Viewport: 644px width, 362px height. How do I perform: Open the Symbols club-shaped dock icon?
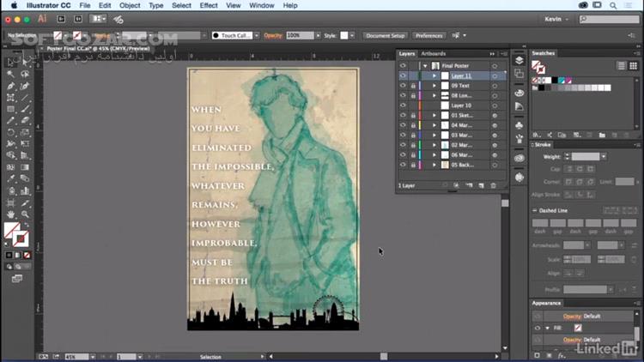pyautogui.click(x=519, y=125)
